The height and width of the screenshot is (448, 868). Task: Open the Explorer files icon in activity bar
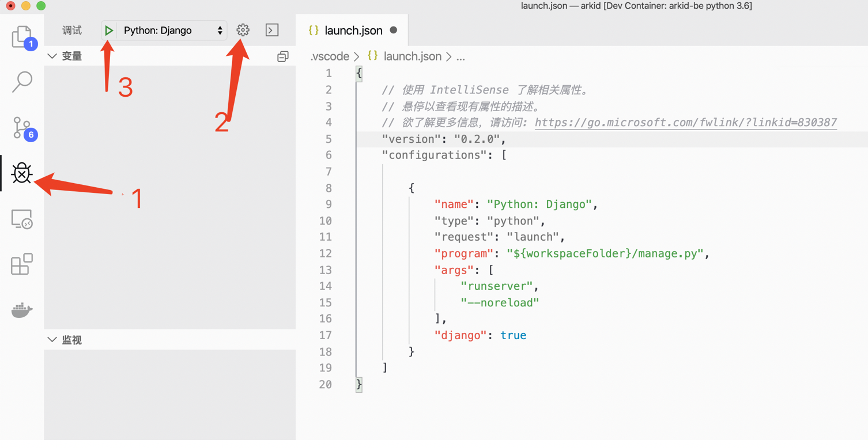pyautogui.click(x=22, y=36)
